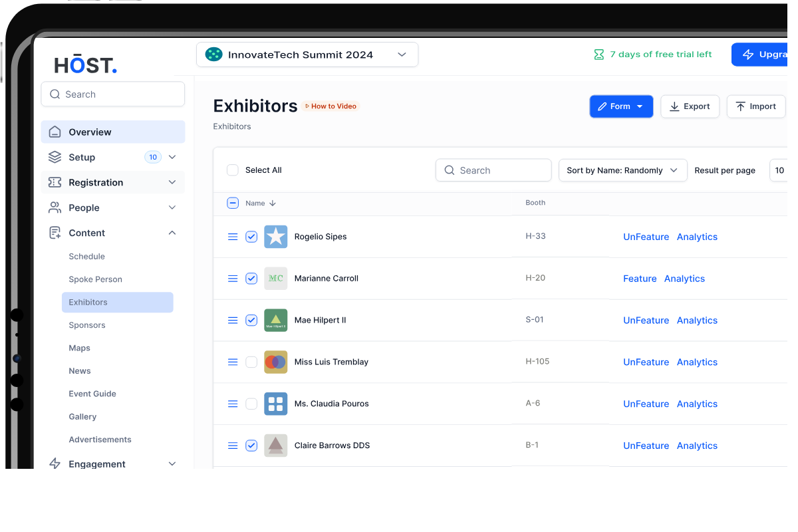The width and height of the screenshot is (798, 532).
Task: Open the Form button dropdown
Action: coord(621,106)
